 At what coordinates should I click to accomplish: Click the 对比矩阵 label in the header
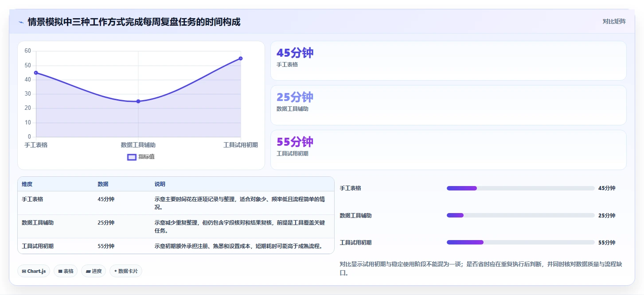[614, 21]
